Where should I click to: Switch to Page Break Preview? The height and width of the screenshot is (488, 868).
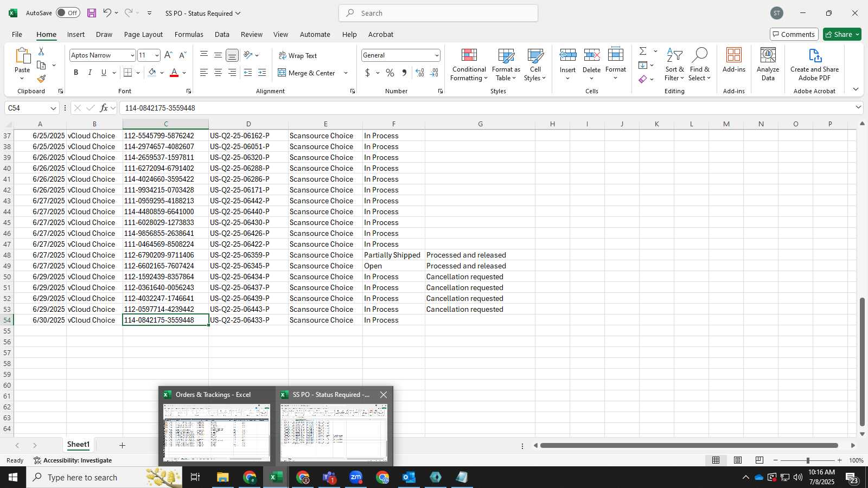(x=759, y=460)
